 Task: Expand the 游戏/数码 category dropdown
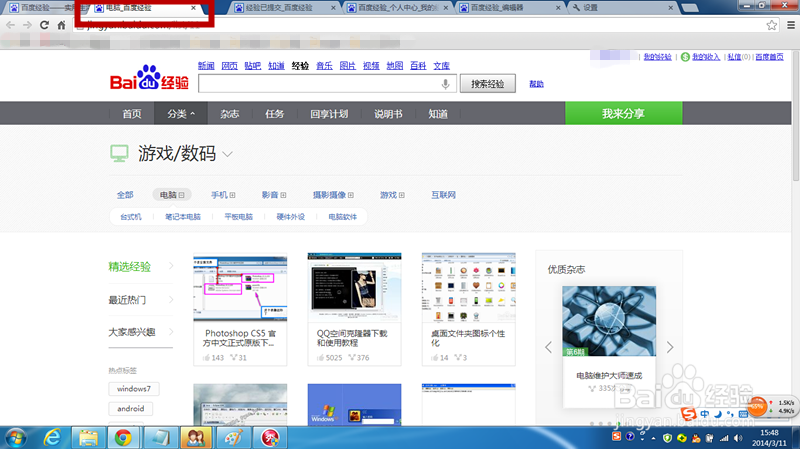(228, 154)
